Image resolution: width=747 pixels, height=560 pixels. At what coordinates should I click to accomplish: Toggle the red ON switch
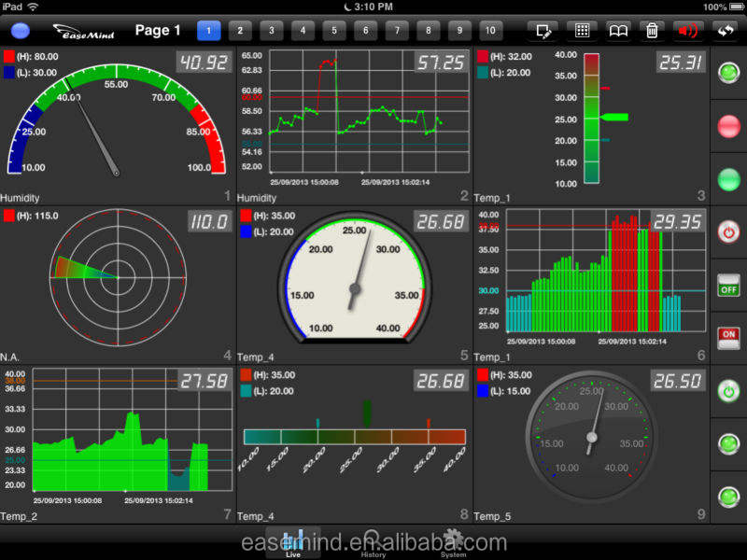[728, 337]
